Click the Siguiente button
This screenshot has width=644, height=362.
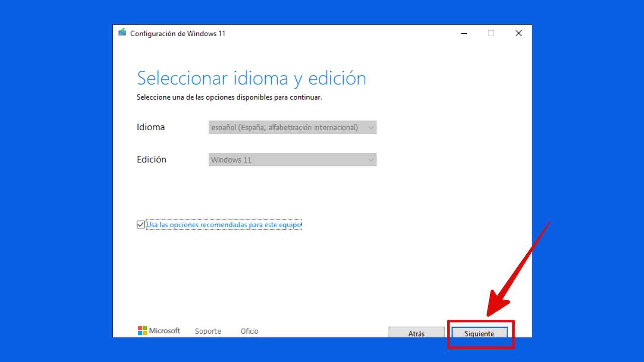click(479, 333)
